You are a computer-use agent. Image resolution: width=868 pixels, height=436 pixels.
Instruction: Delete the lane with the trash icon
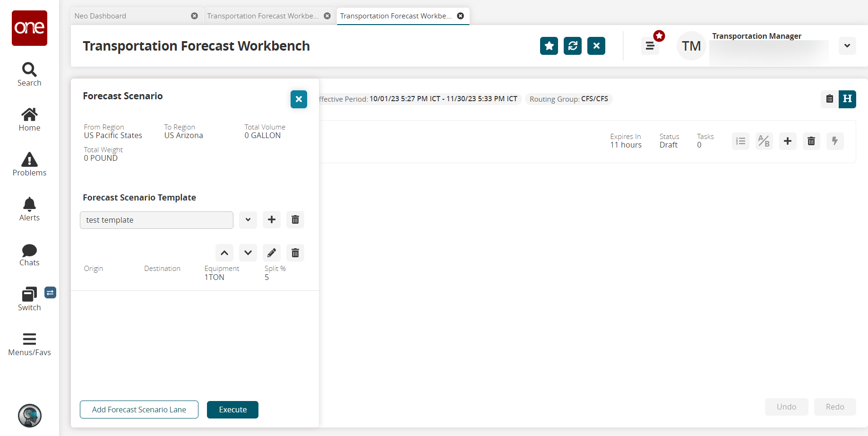[x=295, y=253]
